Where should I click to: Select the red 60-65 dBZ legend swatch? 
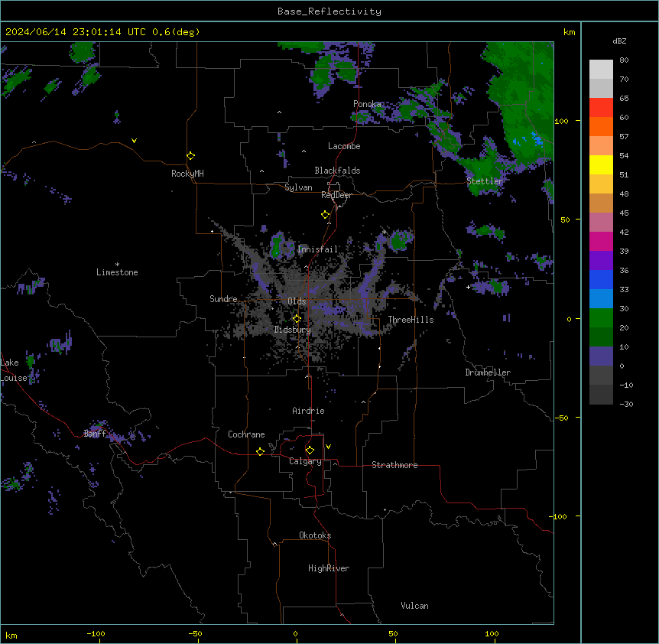601,108
